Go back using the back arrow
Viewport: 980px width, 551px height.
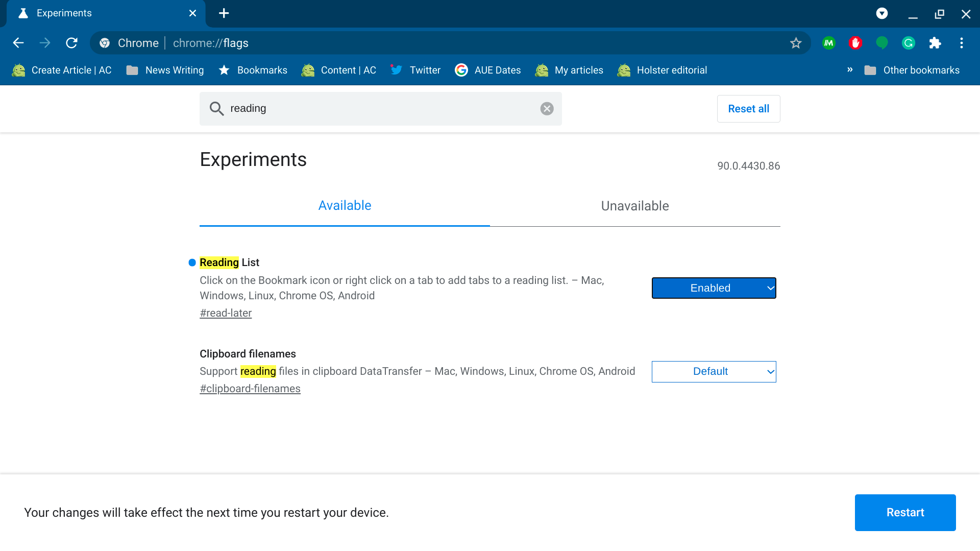[x=18, y=43]
